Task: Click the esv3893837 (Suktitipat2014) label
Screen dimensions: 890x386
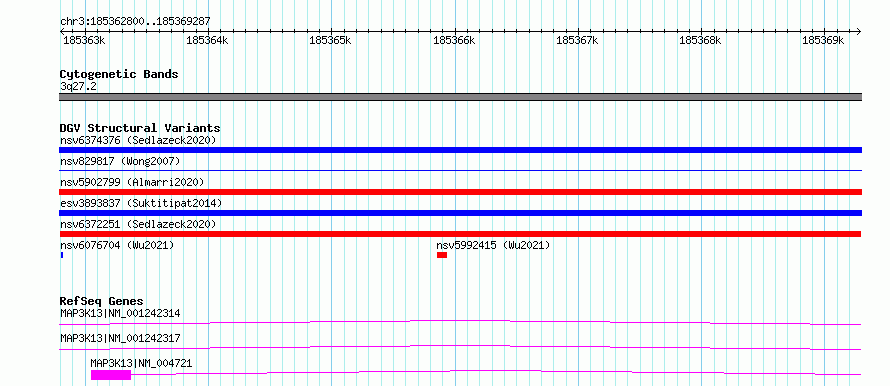Action: click(141, 203)
